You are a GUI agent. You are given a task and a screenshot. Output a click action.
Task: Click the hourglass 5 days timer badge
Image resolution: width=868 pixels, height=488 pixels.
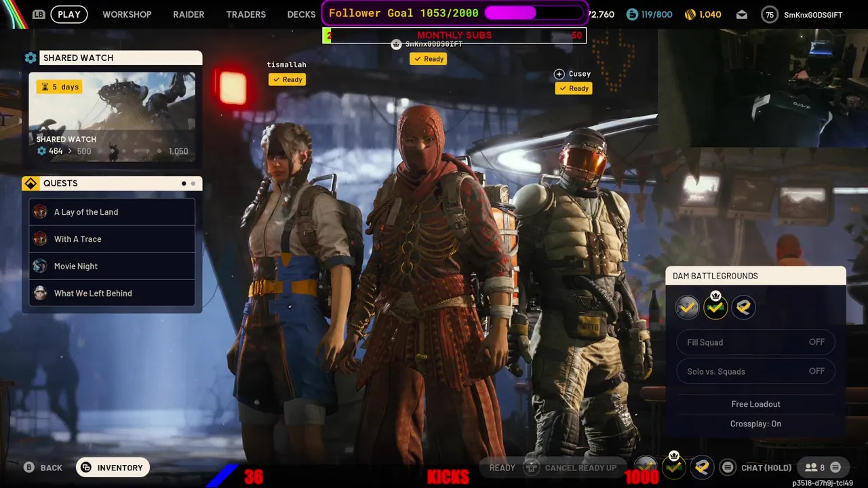(59, 87)
